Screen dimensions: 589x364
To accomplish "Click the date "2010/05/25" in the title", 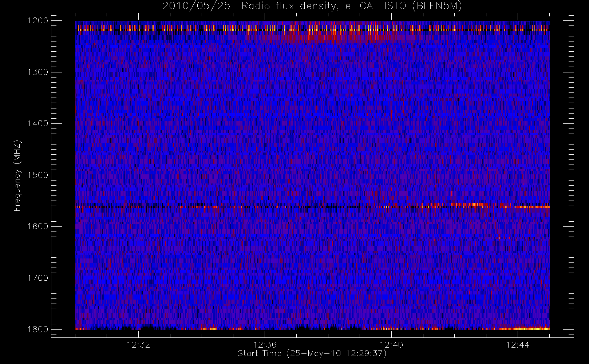I will click(x=196, y=6).
